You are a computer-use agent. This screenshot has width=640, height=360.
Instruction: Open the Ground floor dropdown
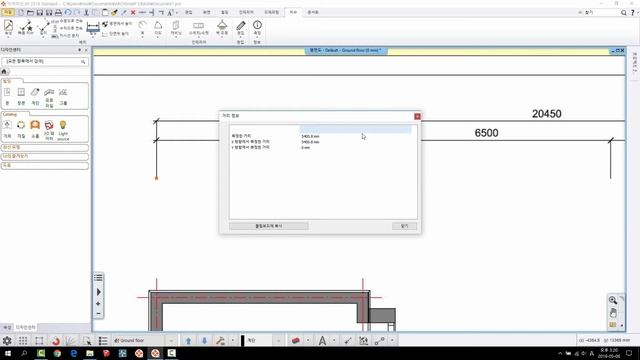171,340
